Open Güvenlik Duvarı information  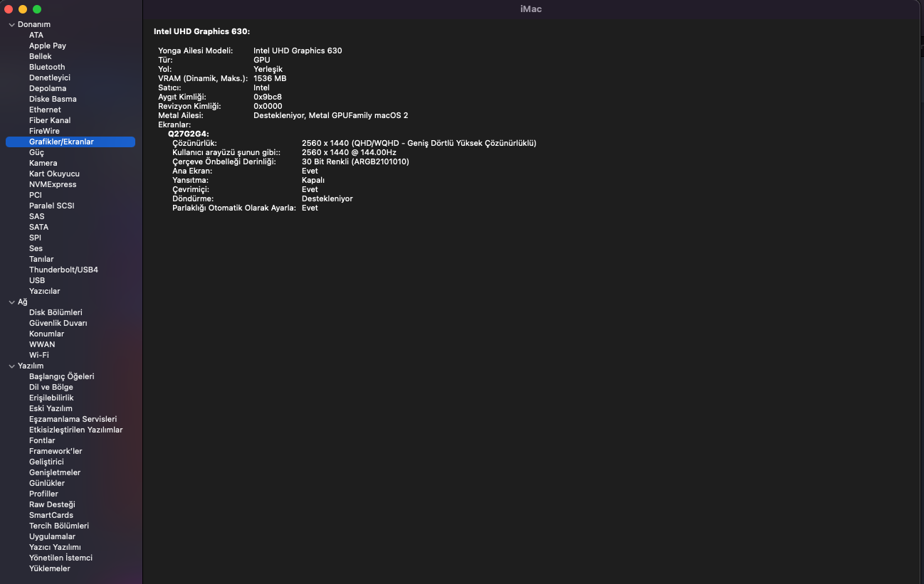[58, 323]
